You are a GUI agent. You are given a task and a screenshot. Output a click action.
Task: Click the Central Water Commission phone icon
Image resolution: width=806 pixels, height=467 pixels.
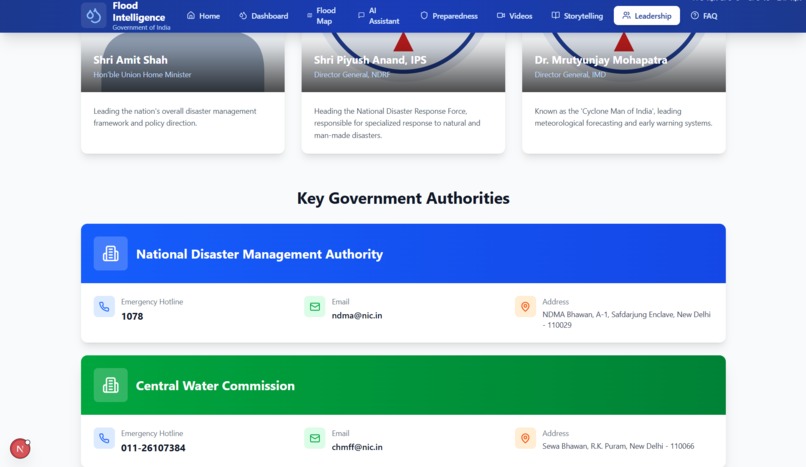(104, 438)
